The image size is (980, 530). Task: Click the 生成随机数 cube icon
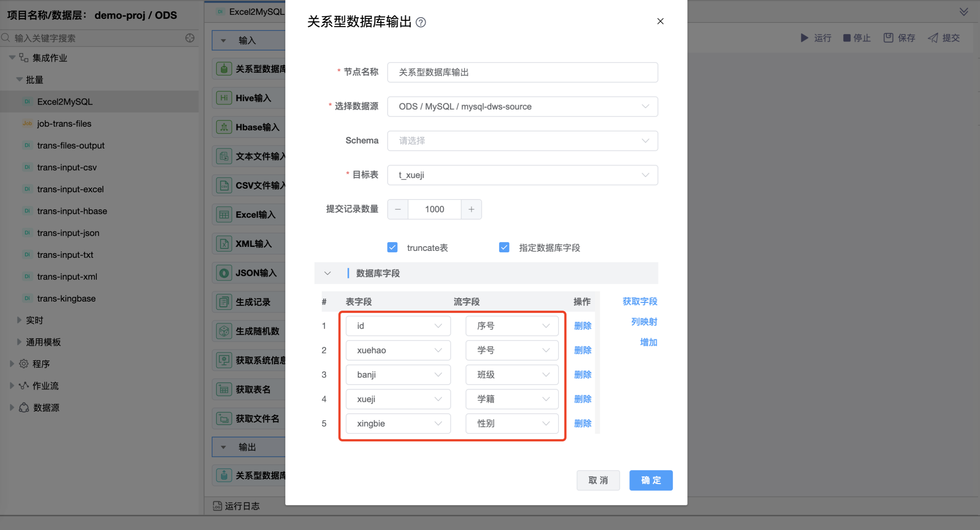pyautogui.click(x=224, y=331)
